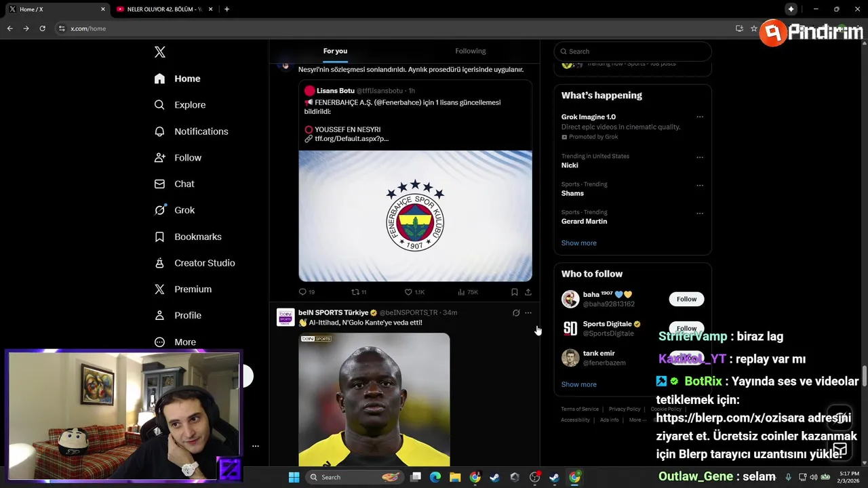Open the Privacy Policy footer link
This screenshot has height=488, width=868.
click(x=625, y=409)
